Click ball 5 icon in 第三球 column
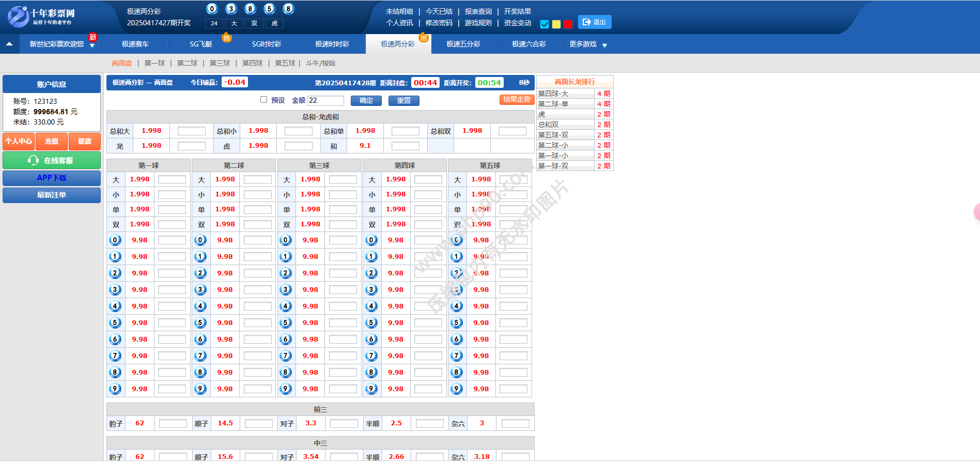 [286, 323]
